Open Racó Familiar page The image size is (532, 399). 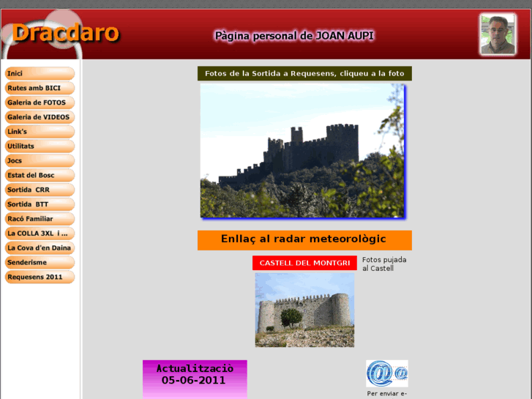(40, 219)
